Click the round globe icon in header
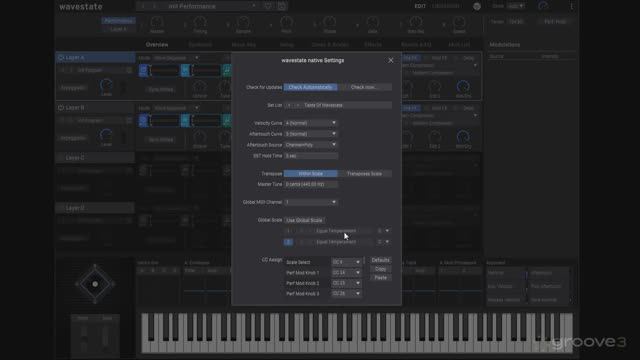640x360 pixels. (x=476, y=6)
